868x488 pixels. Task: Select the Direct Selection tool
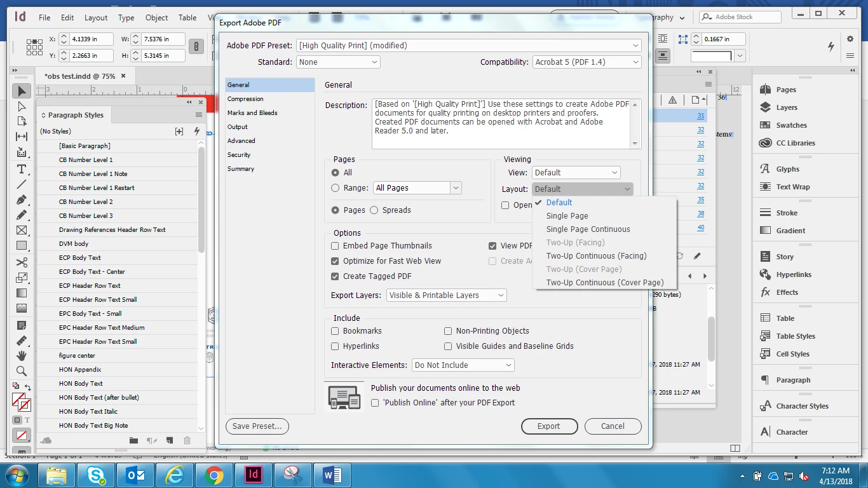[x=22, y=107]
